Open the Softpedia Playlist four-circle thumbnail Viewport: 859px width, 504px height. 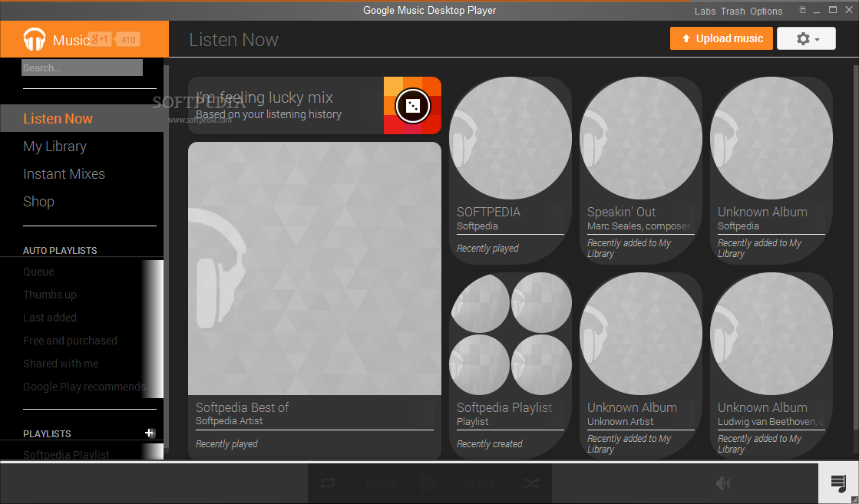tap(510, 334)
